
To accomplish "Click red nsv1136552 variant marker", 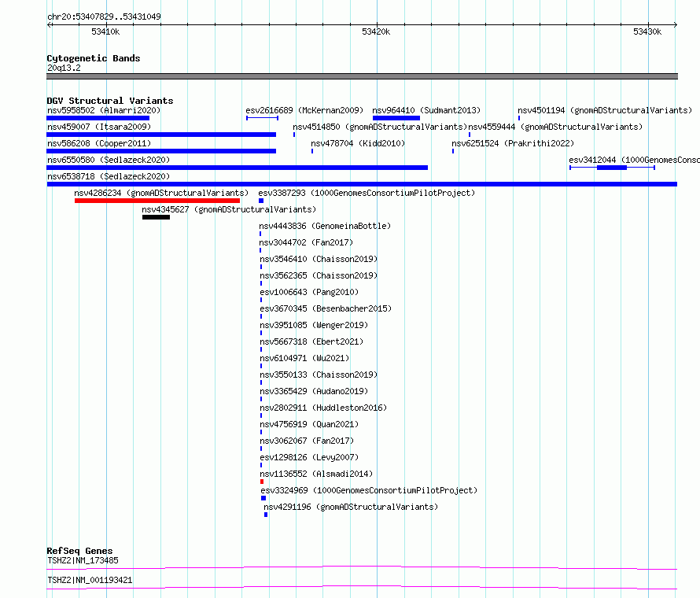I will tap(262, 482).
